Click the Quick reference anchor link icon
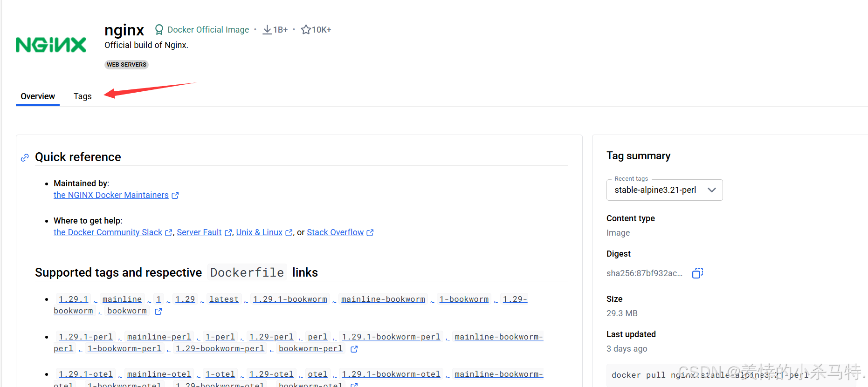Image resolution: width=868 pixels, height=387 pixels. (x=25, y=158)
